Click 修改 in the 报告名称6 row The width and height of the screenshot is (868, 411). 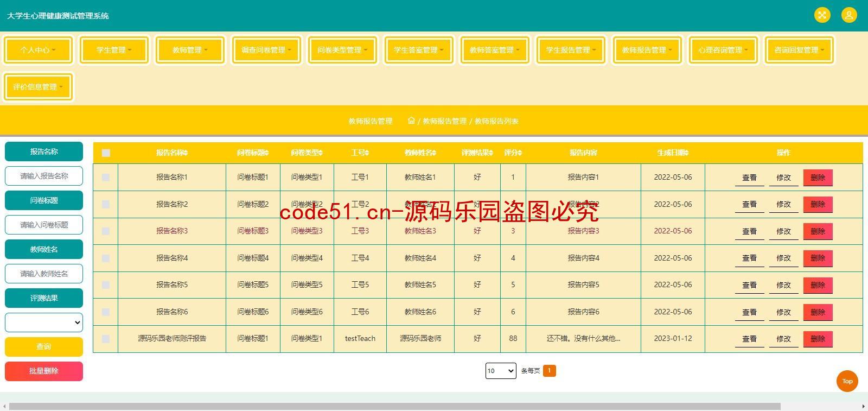pos(783,312)
